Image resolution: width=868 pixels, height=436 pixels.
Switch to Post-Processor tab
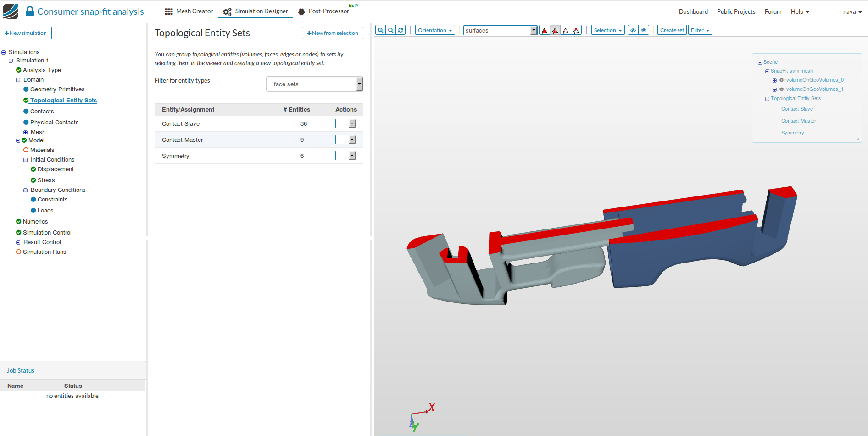tap(323, 11)
